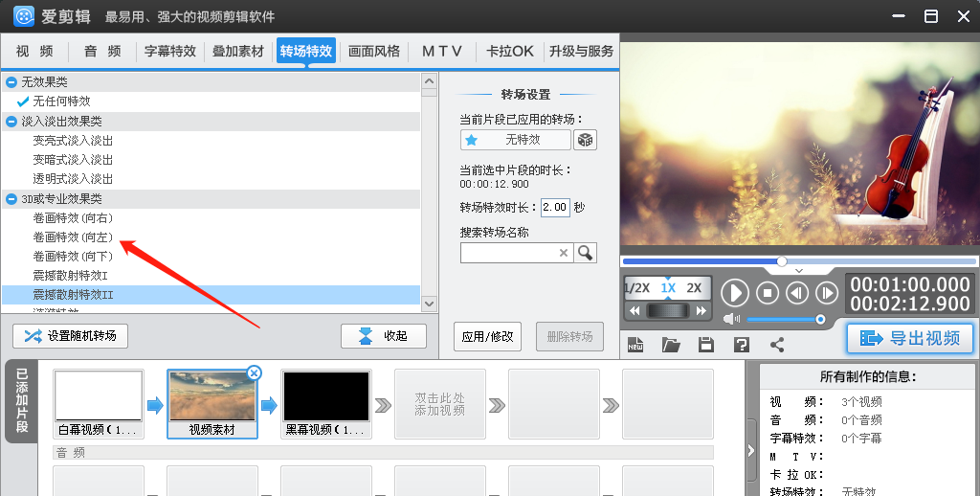Click the 双击此处添加视频 placeholder
This screenshot has height=496, width=980.
(440, 403)
